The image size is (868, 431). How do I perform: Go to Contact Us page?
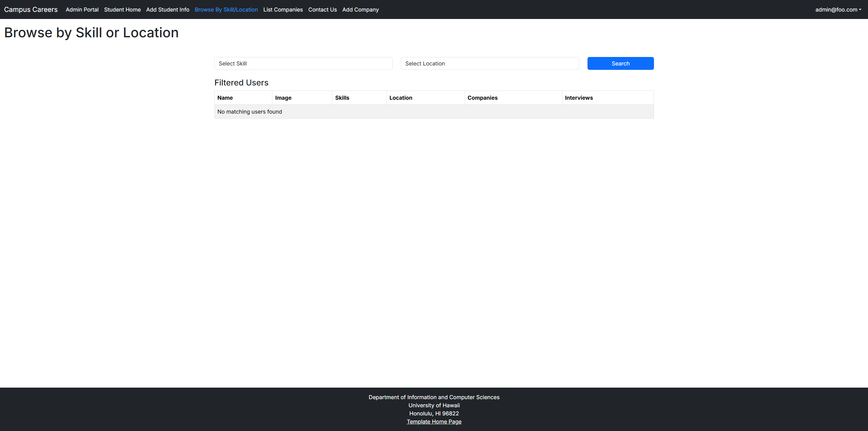click(322, 9)
